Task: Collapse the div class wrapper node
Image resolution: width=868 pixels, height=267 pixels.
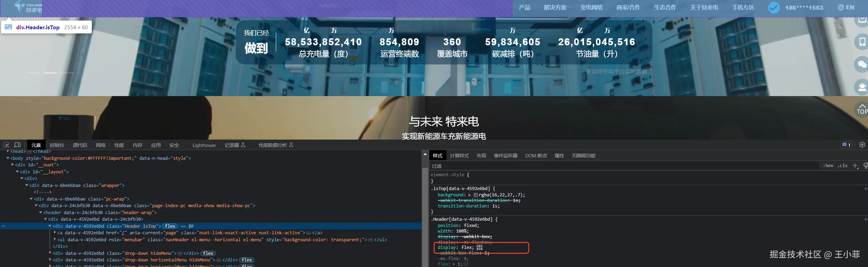Action: click(27, 186)
